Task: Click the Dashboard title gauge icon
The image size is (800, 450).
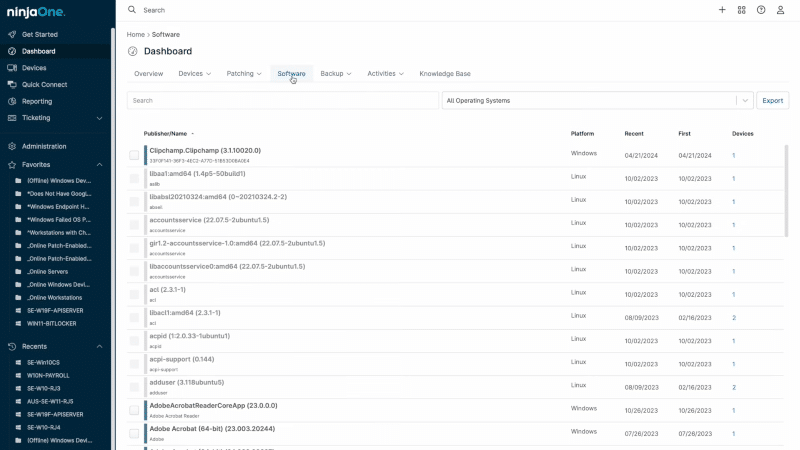Action: click(133, 51)
